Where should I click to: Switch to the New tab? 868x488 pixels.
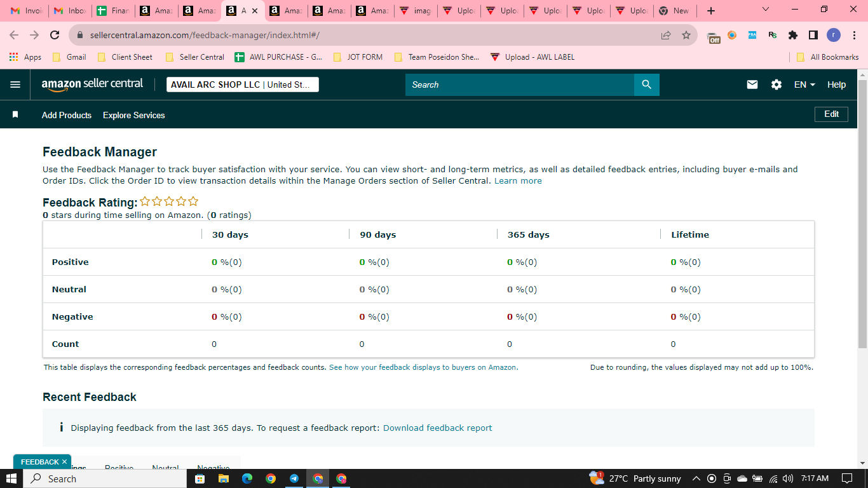pyautogui.click(x=675, y=11)
